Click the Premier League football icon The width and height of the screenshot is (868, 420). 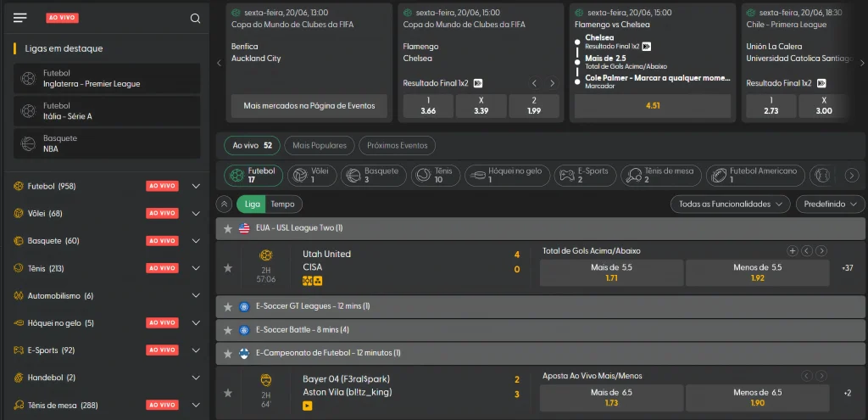click(28, 79)
